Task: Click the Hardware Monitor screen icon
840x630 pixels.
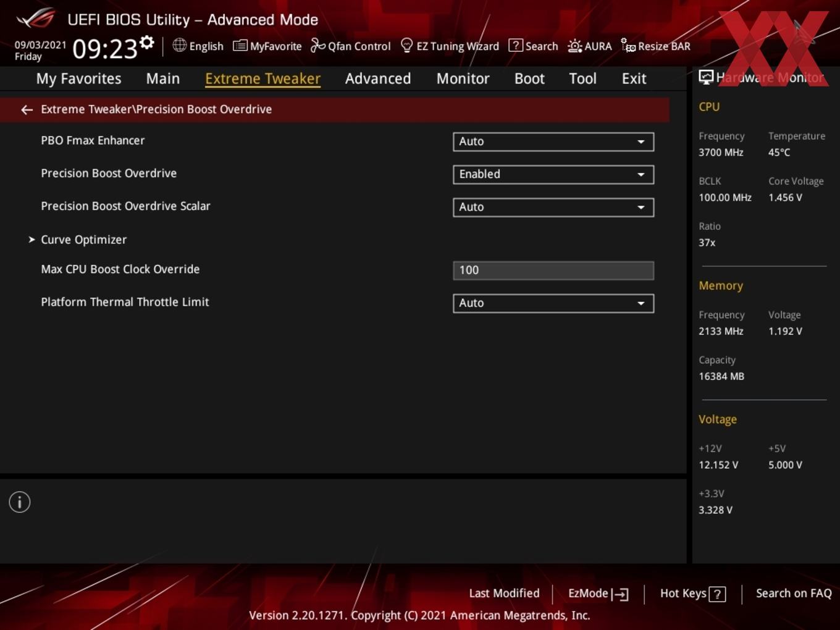Action: 706,77
